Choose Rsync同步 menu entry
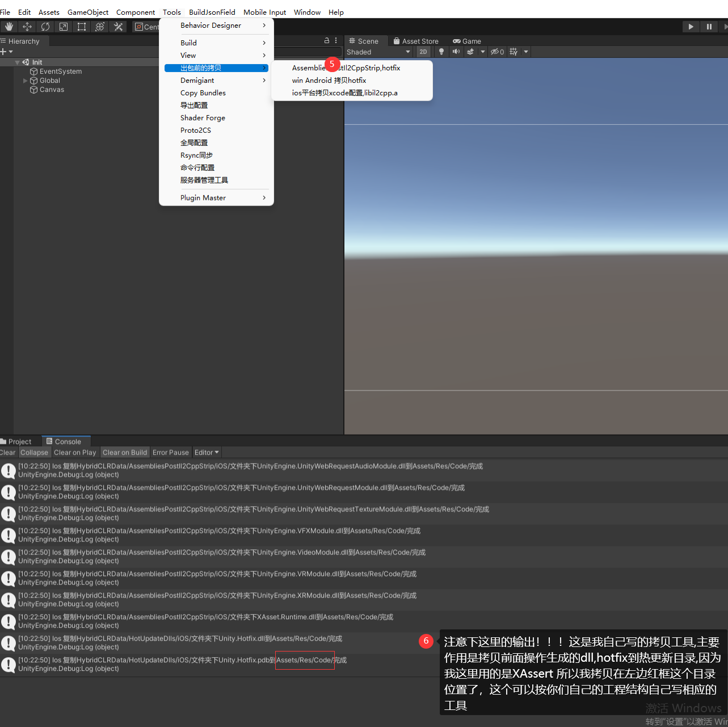Viewport: 728px width, 727px height. (216, 156)
